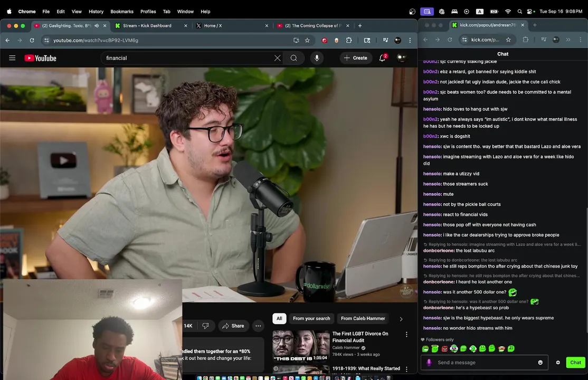Insert the halo green emote in Kick chat
Viewport: 588px width, 380px height.
pyautogui.click(x=435, y=349)
